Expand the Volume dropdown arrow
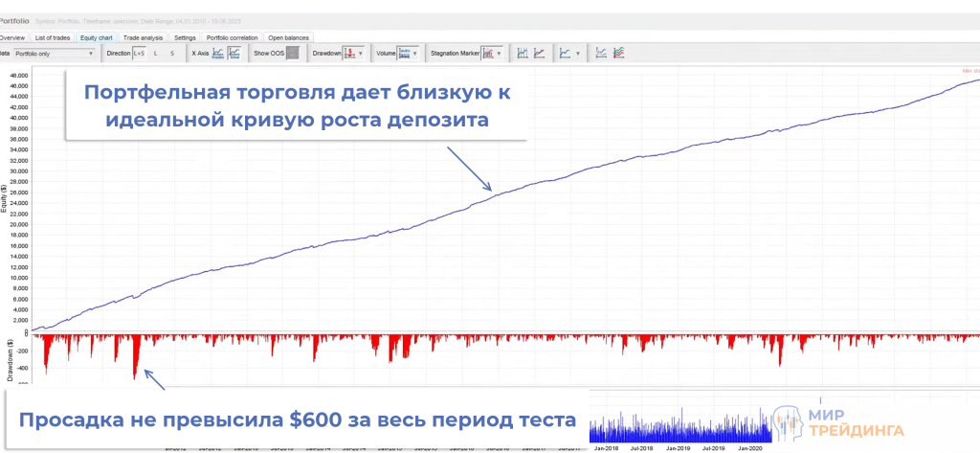The image size is (980, 453). click(417, 54)
